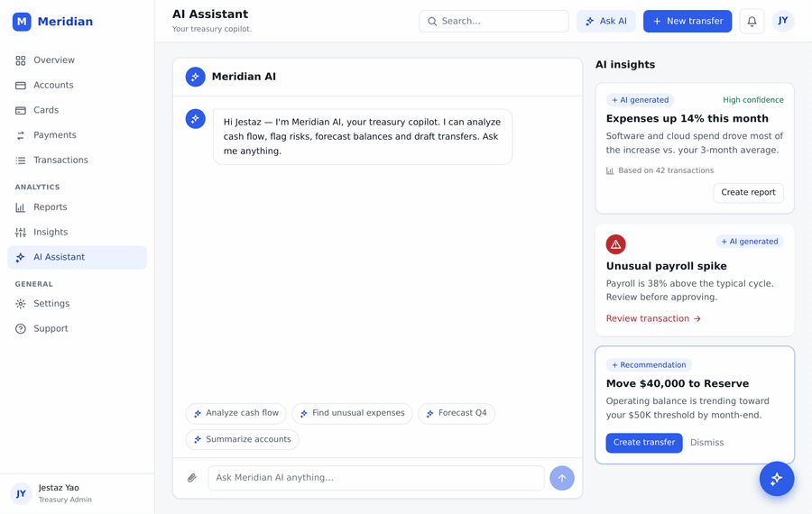Screen dimensions: 812x514
Task: Open Jestaz Yao profile at sidebar bottom
Action: [77, 493]
